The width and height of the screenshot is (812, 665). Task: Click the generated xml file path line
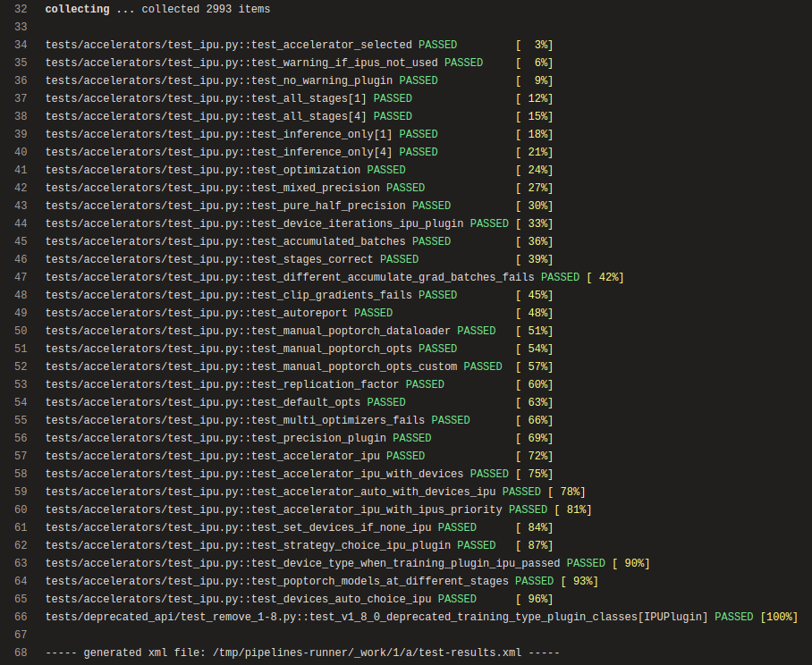[302, 652]
